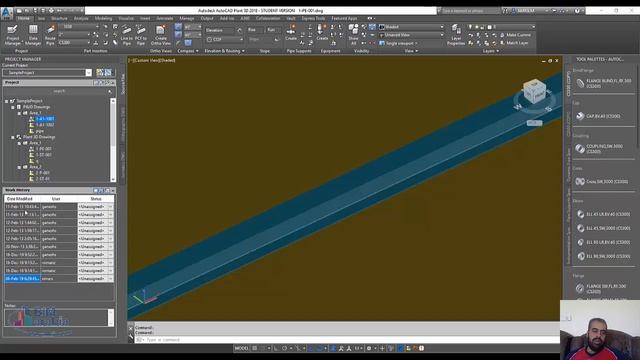Open the Current Project dropdown
Image resolution: width=640 pixels, height=360 pixels.
pos(89,73)
